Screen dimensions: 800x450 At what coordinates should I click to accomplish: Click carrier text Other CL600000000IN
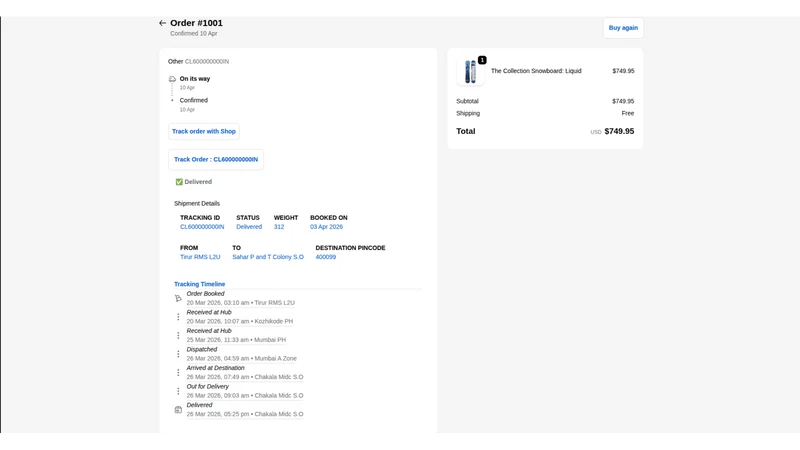click(x=198, y=61)
